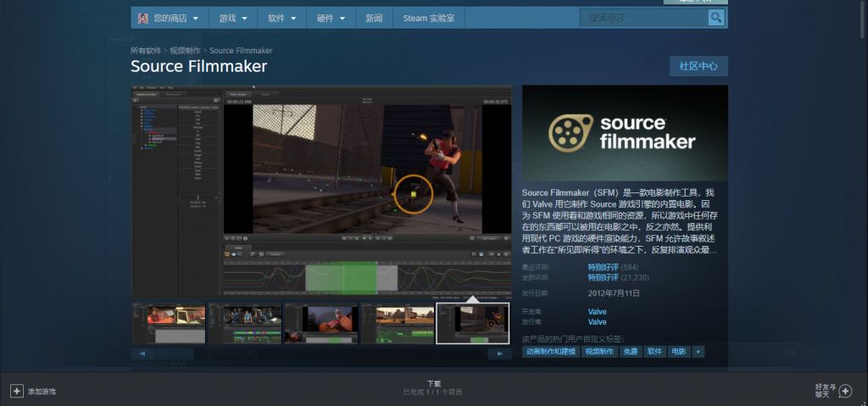The width and height of the screenshot is (868, 406).
Task: Click the 所有软件 breadcrumb link
Action: coord(146,50)
